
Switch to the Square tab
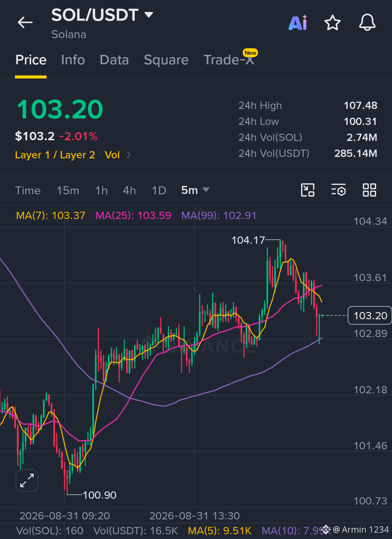click(166, 60)
